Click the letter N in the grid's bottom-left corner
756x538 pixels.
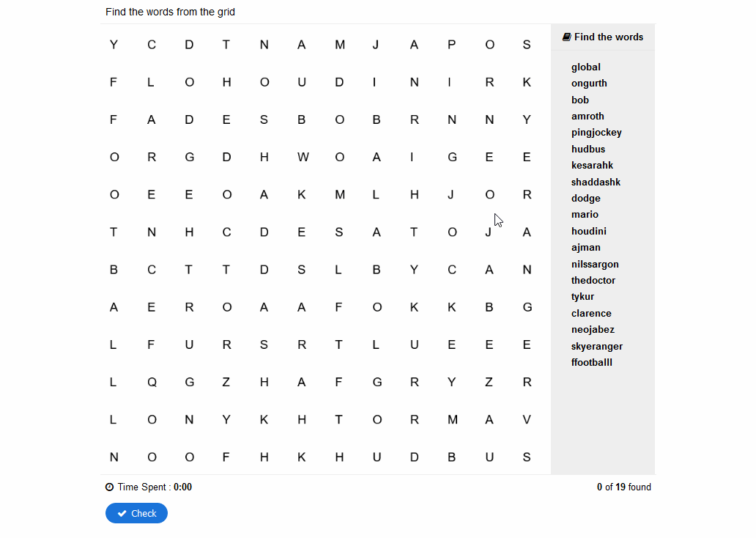point(114,457)
